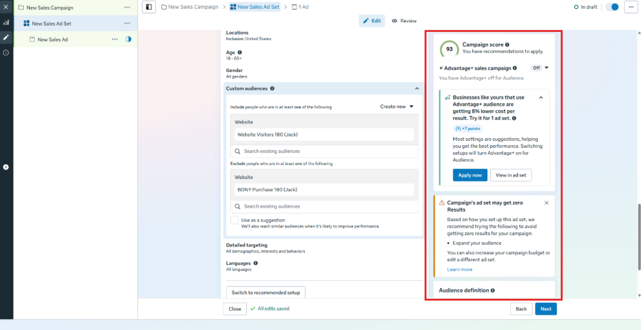
Task: Click the +7 points badge
Action: click(467, 129)
